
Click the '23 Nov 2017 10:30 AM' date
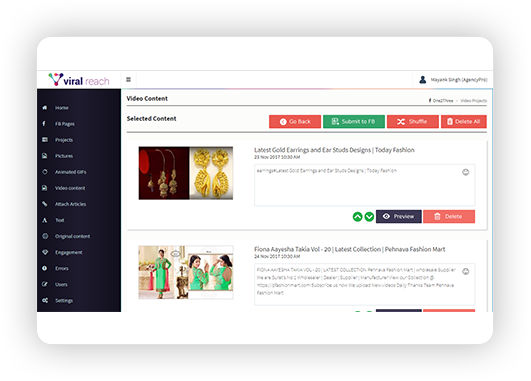coord(277,157)
